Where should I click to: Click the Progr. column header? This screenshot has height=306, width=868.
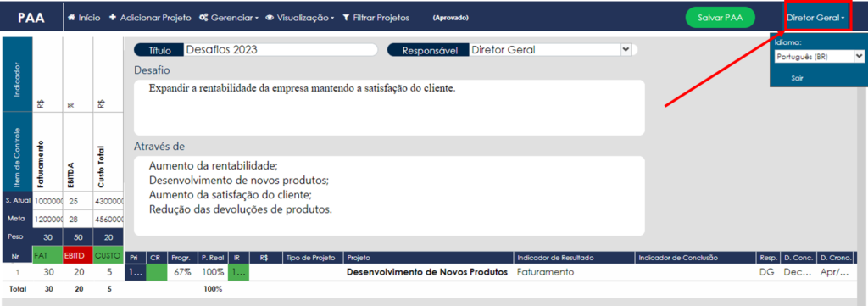tap(181, 258)
